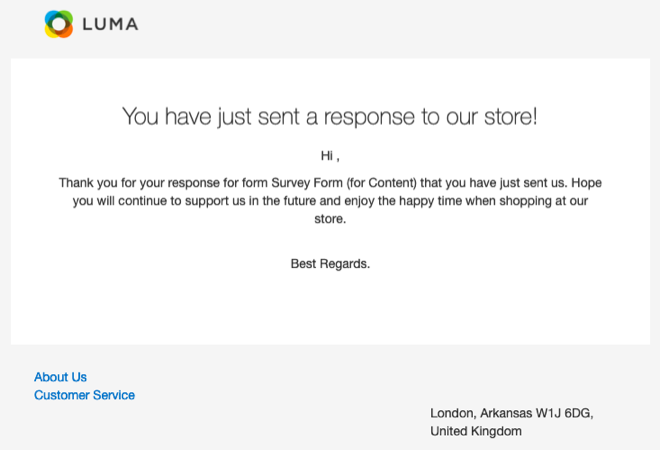The height and width of the screenshot is (450, 660).
Task: Click the words "to our store!" in the heading
Action: [x=479, y=117]
